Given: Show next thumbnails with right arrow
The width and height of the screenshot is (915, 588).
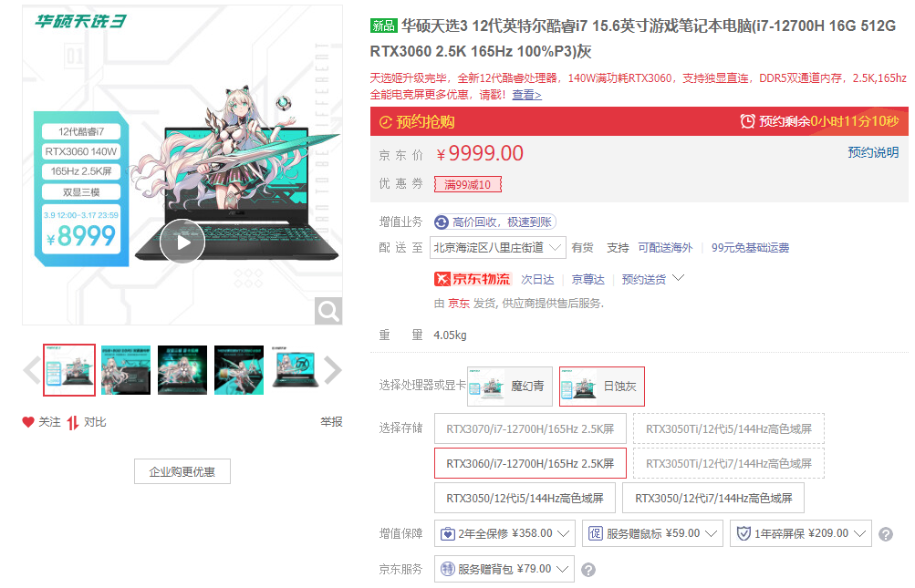Looking at the screenshot, I should [x=333, y=369].
